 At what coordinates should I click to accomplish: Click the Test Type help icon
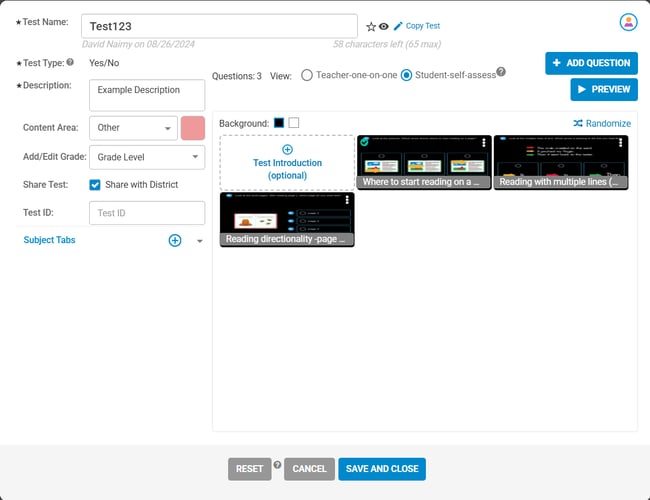pos(70,62)
